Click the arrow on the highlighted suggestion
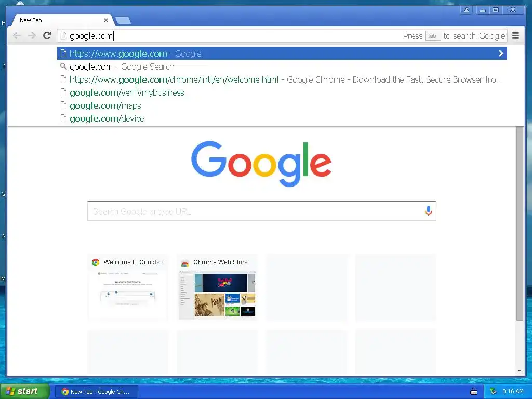The width and height of the screenshot is (532, 399). [x=501, y=54]
